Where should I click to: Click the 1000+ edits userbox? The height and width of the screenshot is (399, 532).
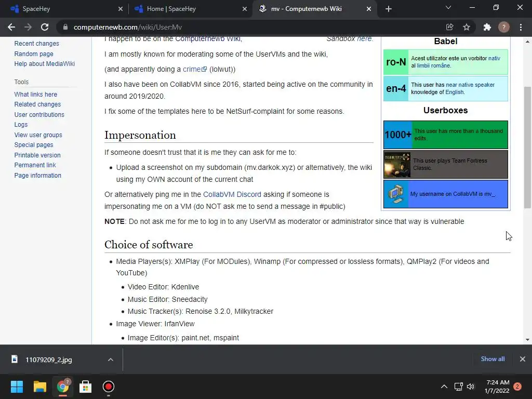point(445,135)
